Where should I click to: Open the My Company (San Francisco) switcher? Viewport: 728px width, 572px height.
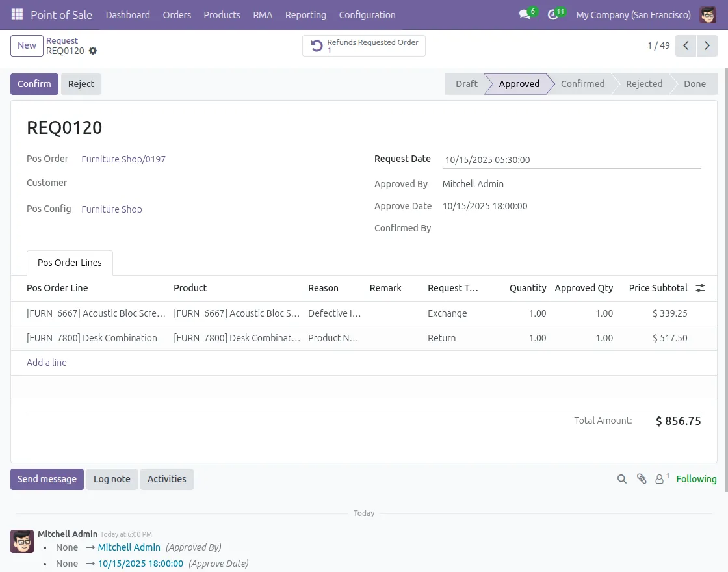point(633,14)
